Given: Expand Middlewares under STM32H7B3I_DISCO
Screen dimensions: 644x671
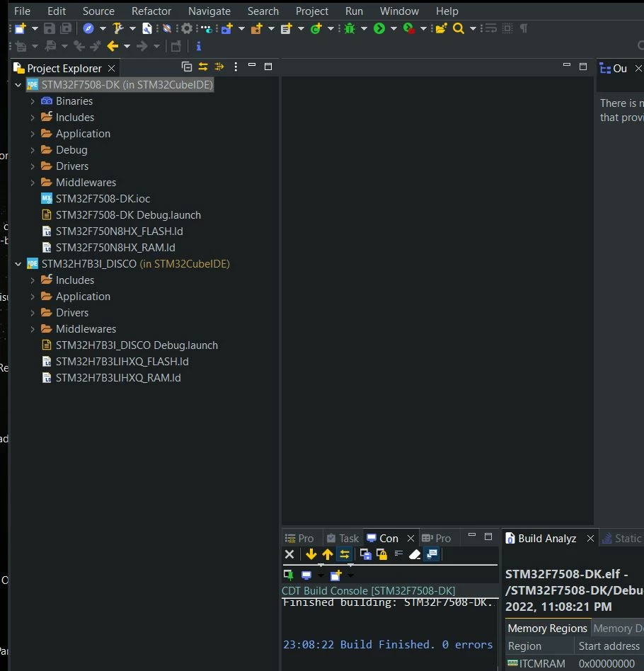Looking at the screenshot, I should click(x=33, y=329).
